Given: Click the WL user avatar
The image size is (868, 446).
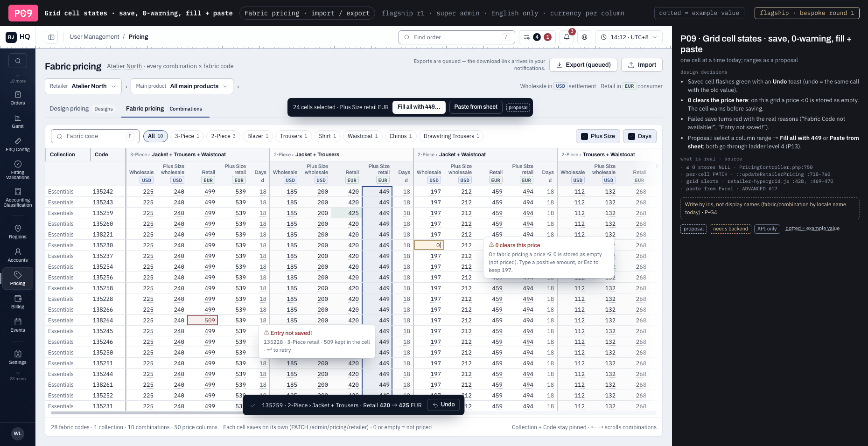Looking at the screenshot, I should click(18, 433).
